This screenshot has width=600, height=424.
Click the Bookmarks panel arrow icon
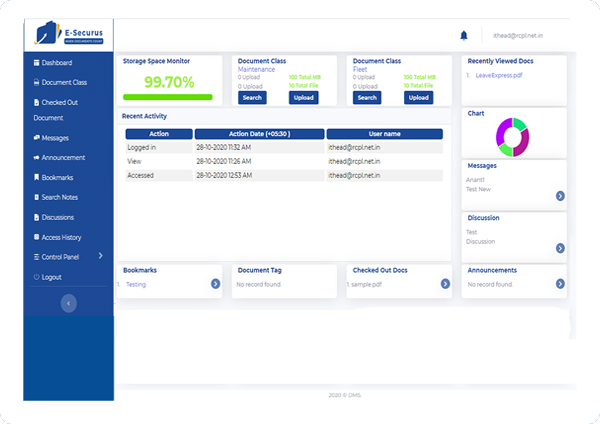pyautogui.click(x=215, y=284)
